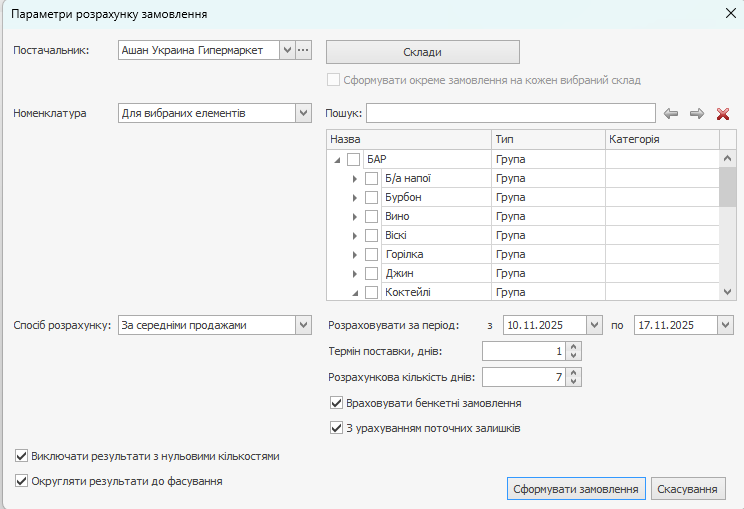Increase delivery term days with up arrow
This screenshot has width=744, height=509.
[x=573, y=347]
